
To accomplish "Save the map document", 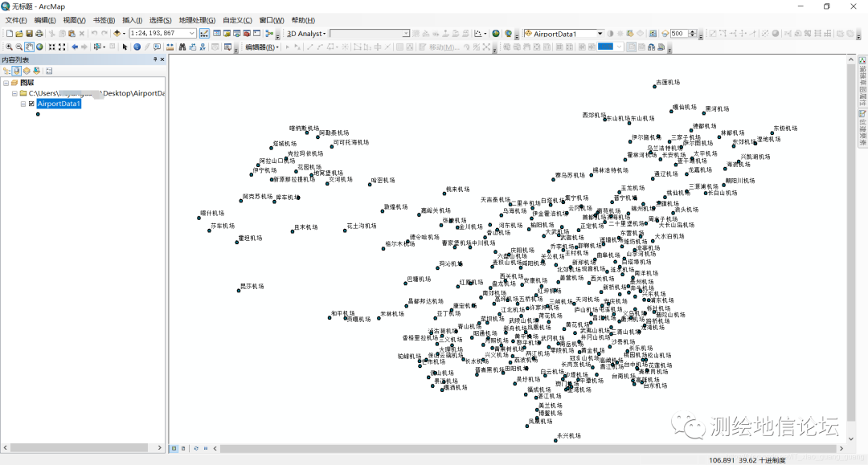I will (30, 34).
